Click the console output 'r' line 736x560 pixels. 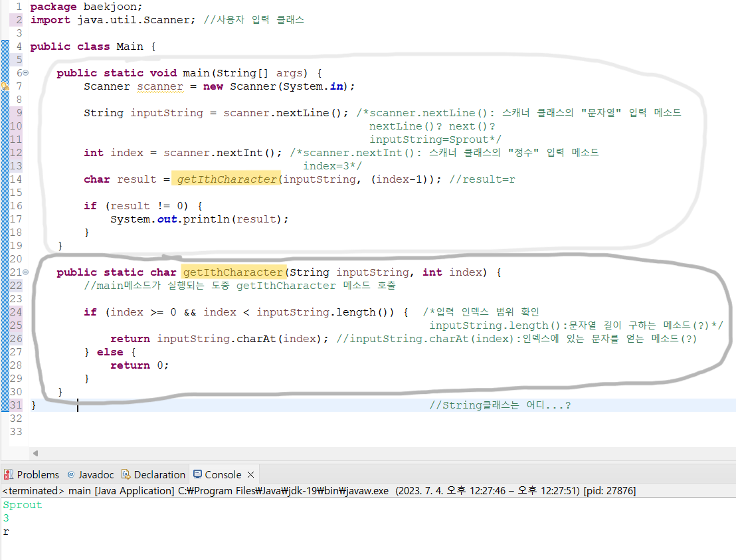tap(6, 532)
